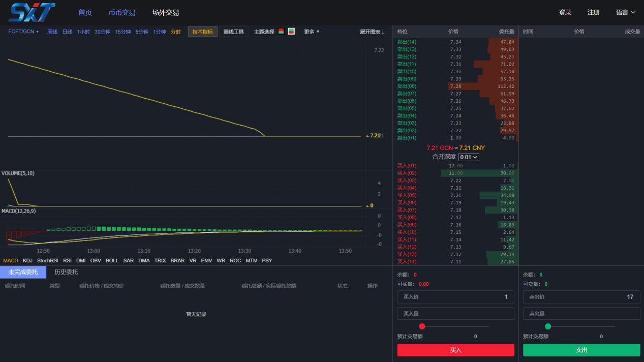Select the PSY indicator tab
The image size is (644, 362).
[x=267, y=261]
